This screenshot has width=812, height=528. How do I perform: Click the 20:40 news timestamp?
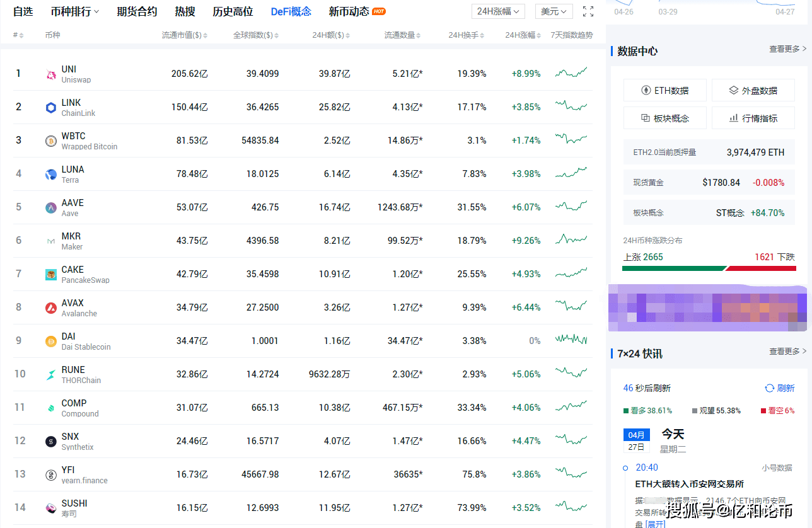pos(647,468)
